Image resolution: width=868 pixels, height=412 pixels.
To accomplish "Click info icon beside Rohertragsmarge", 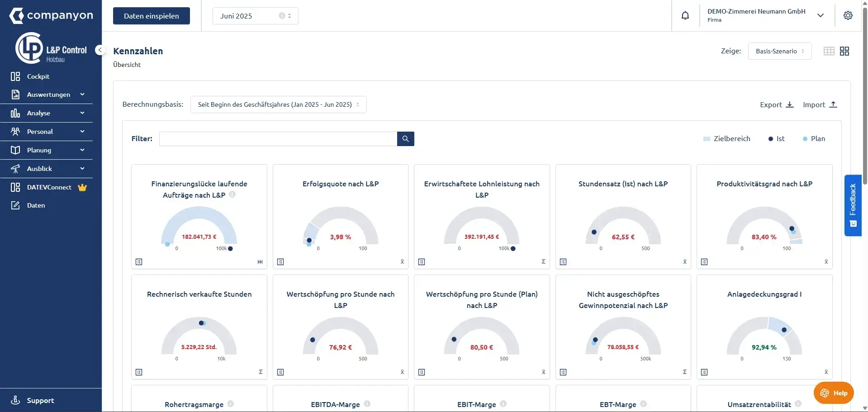I will point(231,404).
